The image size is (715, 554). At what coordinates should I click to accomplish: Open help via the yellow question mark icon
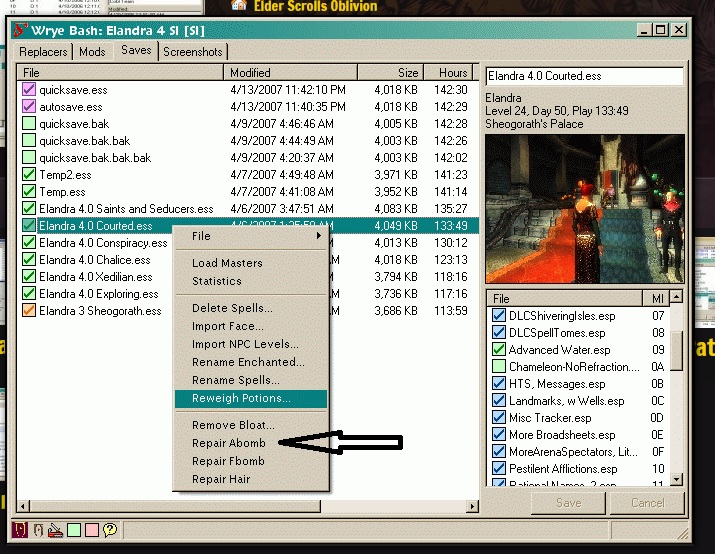click(x=110, y=529)
